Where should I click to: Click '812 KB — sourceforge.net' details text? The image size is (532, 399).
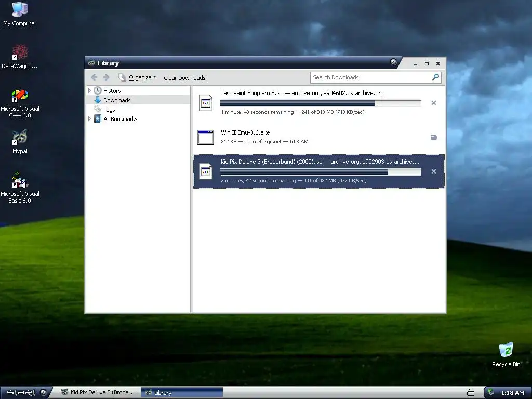click(251, 141)
